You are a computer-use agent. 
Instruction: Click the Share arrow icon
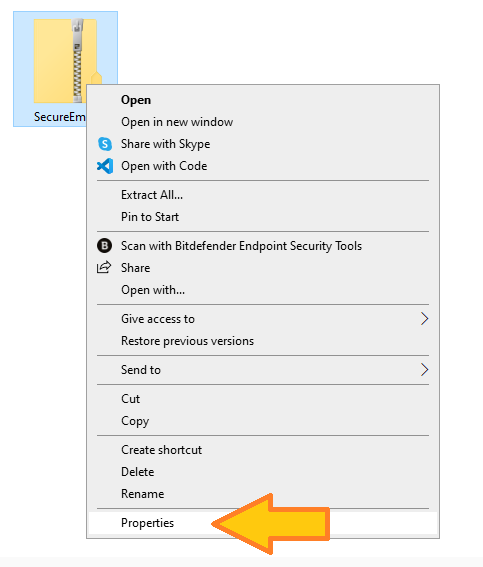[104, 268]
